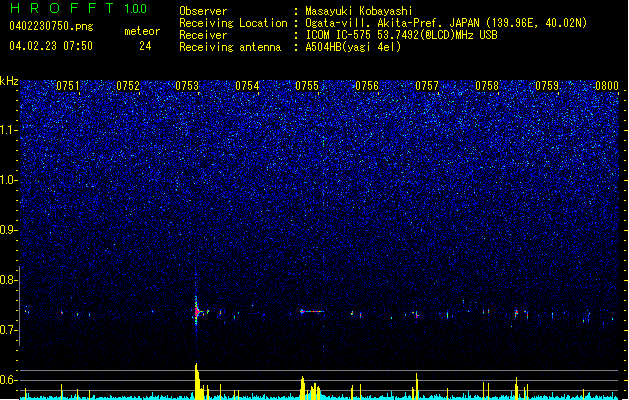629x400 pixels.
Task: Click the 0751 time marker
Action: point(67,86)
